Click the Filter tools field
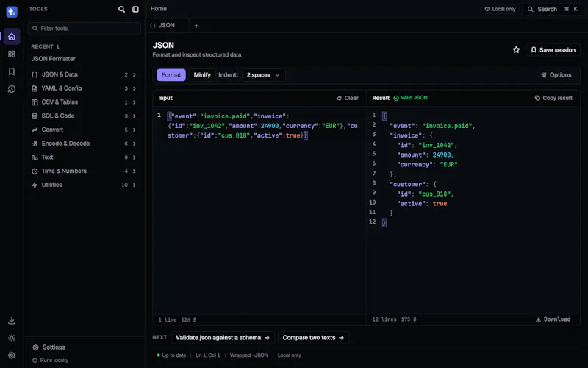This screenshot has height=368, width=588. (x=84, y=29)
